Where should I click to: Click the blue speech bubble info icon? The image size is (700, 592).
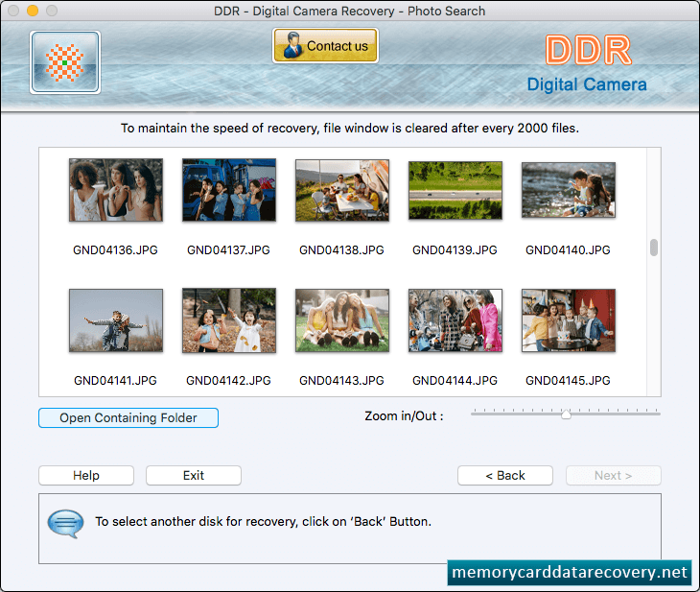(x=65, y=524)
